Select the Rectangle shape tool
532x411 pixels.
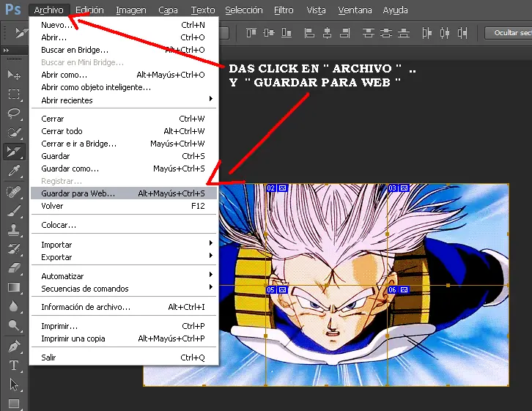14,404
